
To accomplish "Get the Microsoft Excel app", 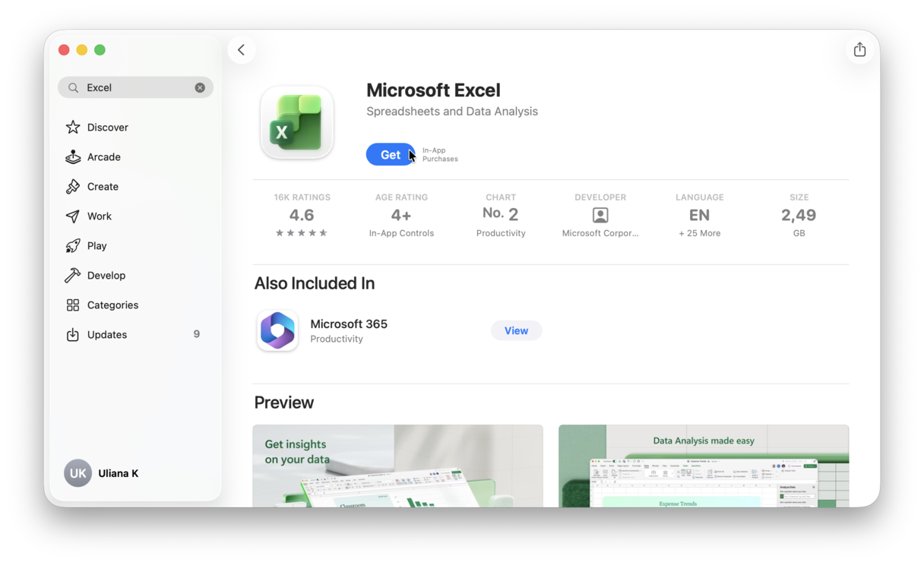I will (x=391, y=154).
